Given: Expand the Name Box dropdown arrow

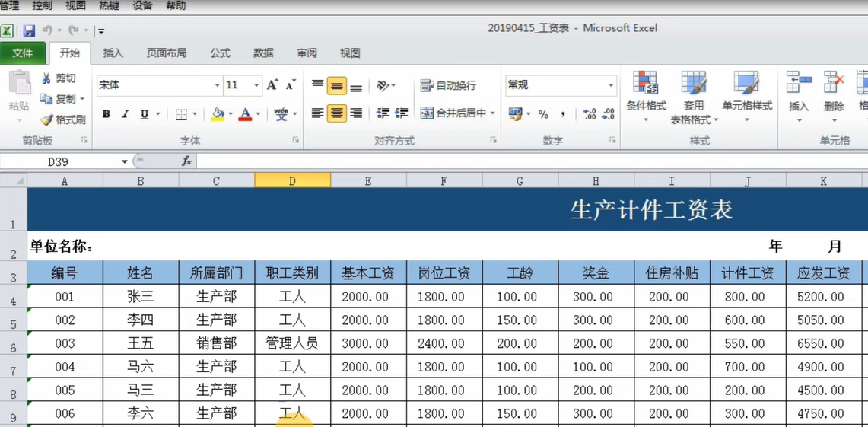Looking at the screenshot, I should (125, 161).
